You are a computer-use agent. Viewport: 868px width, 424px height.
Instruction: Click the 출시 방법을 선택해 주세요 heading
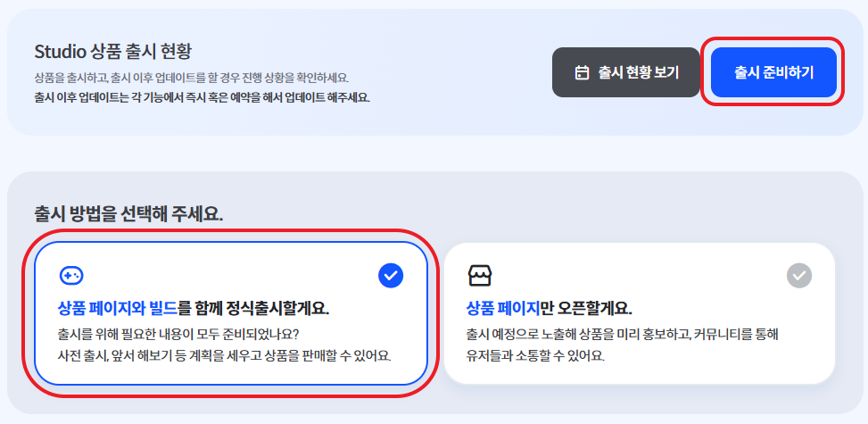128,214
